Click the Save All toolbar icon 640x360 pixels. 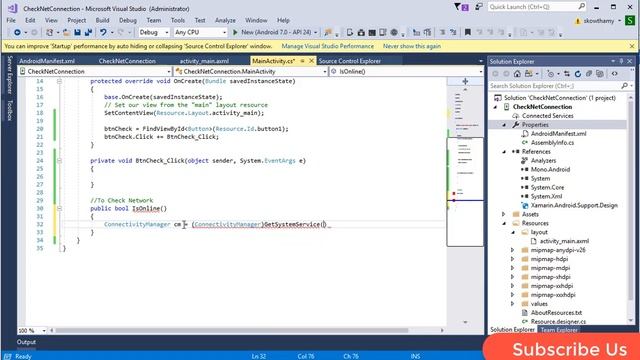click(x=88, y=32)
